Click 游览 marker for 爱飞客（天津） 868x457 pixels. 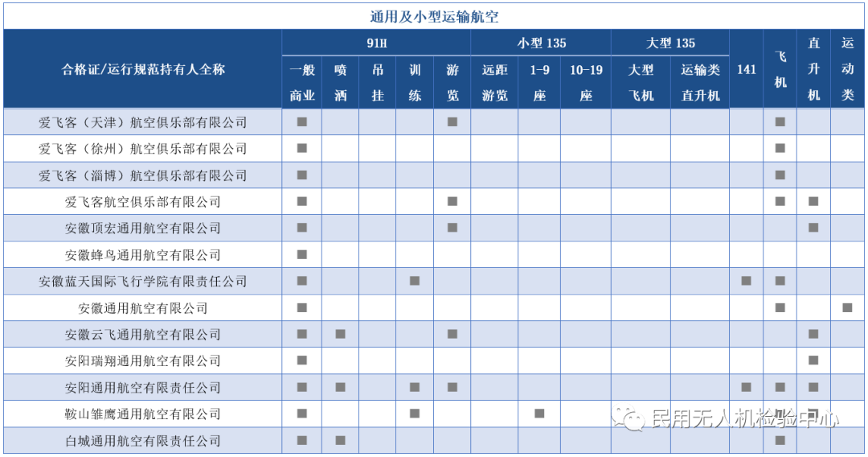pyautogui.click(x=452, y=121)
